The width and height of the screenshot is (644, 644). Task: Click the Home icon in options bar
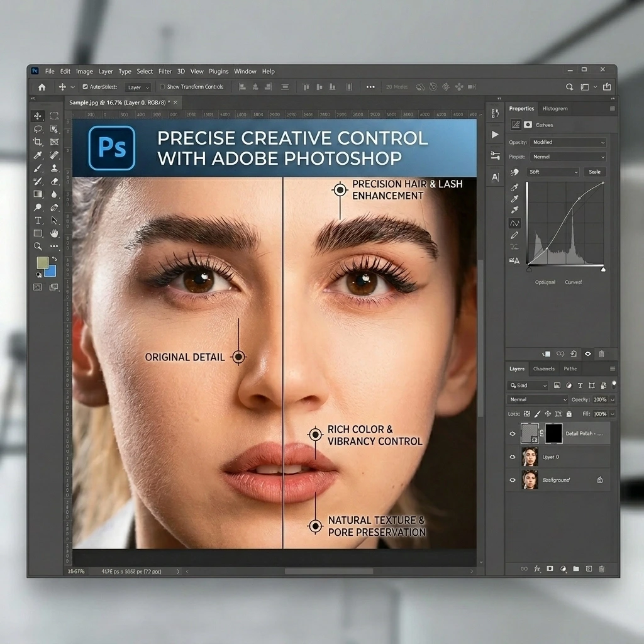(42, 87)
